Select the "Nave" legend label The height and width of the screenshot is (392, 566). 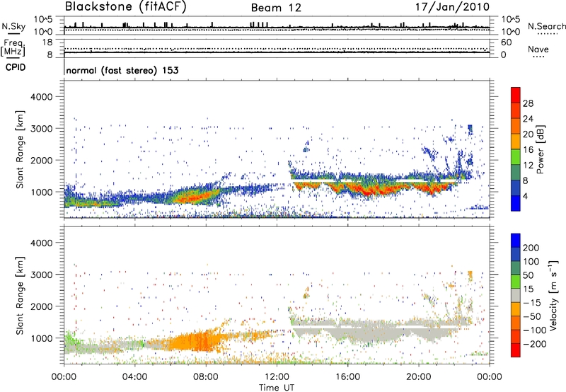click(x=538, y=49)
